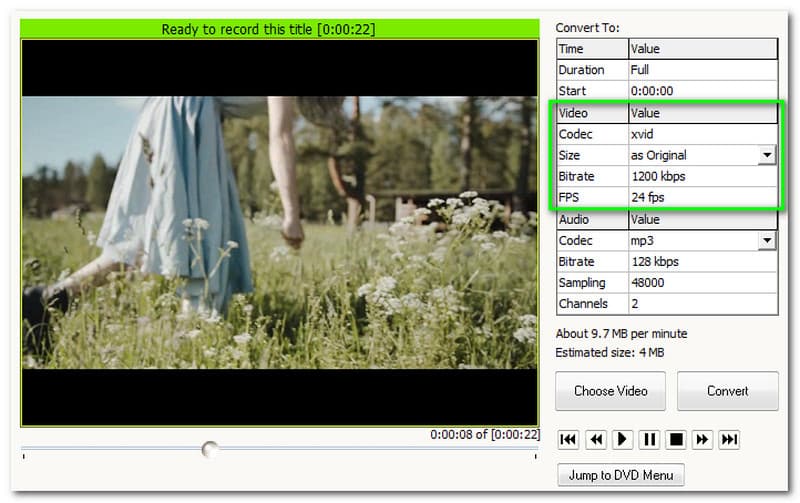Start conversion with the Convert button
The height and width of the screenshot is (503, 800).
click(x=727, y=391)
